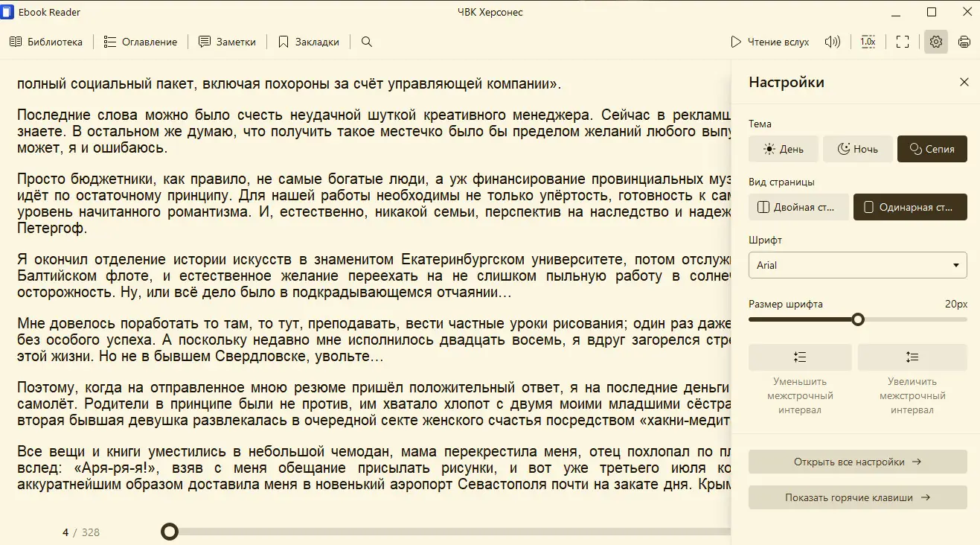Click the printer icon

pyautogui.click(x=964, y=42)
